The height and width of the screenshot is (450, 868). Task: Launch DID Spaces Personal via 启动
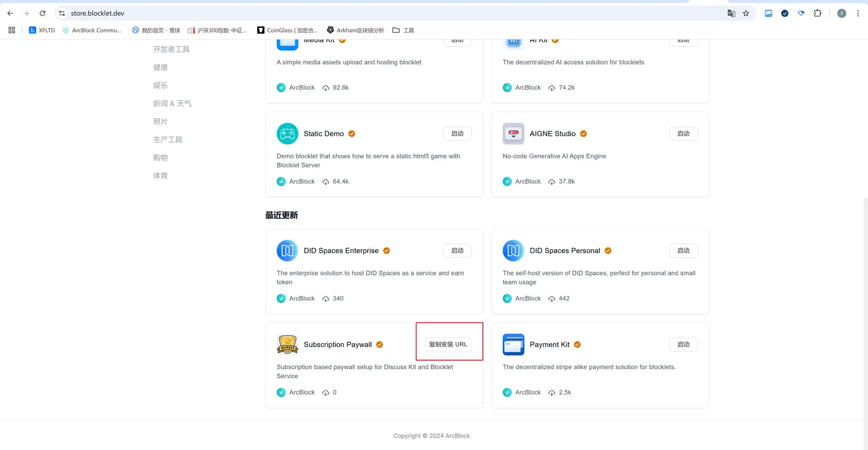point(684,250)
